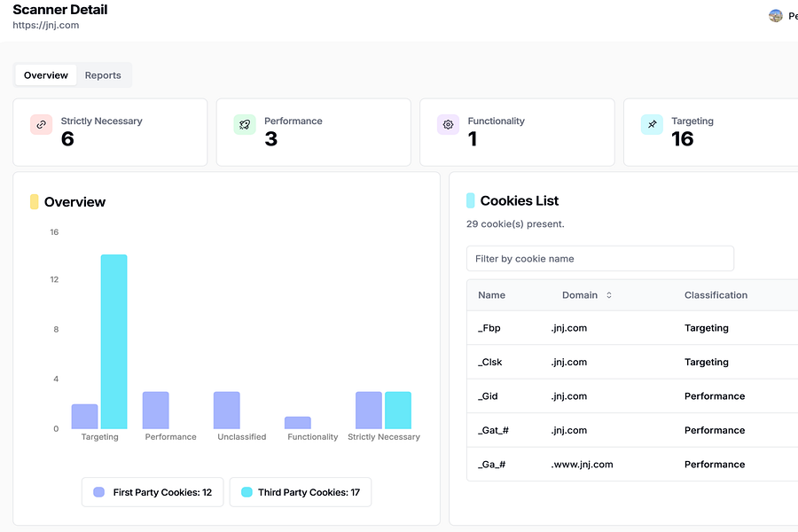The image size is (798, 532).
Task: Click the Targeting dart icon
Action: [x=652, y=125]
